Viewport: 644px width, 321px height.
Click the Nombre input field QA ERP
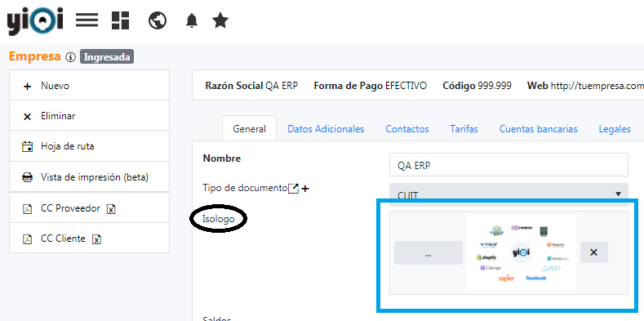[509, 165]
